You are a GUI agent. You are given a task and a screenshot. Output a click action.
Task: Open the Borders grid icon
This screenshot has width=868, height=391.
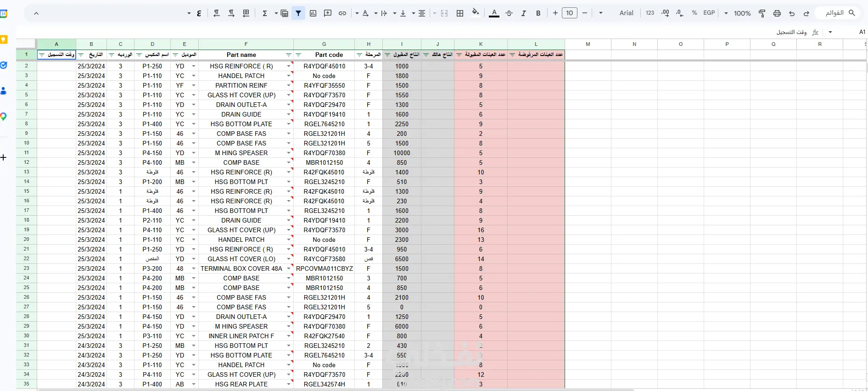pyautogui.click(x=460, y=13)
